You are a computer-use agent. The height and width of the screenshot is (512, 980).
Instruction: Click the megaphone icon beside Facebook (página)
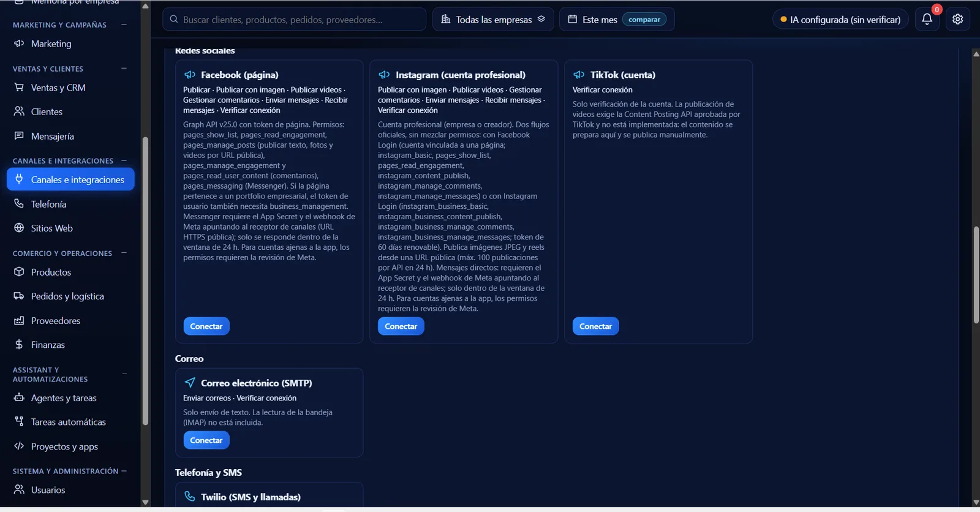190,75
